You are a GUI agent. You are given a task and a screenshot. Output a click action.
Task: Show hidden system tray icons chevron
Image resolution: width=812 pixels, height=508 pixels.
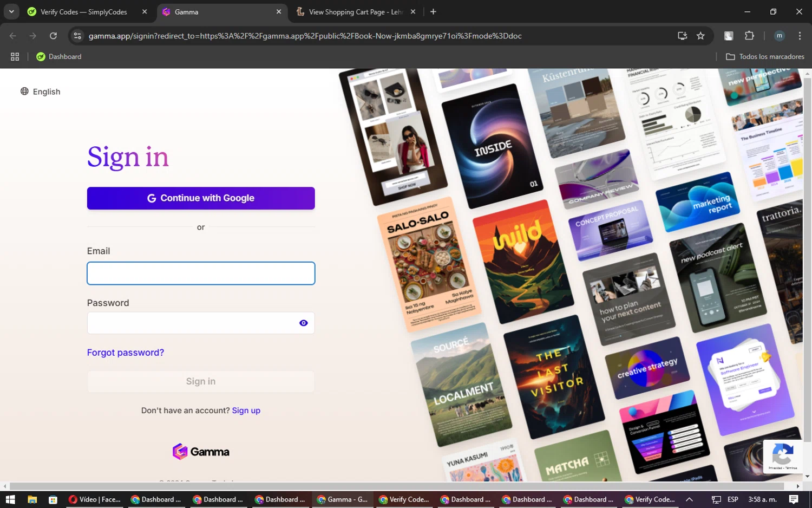point(689,499)
